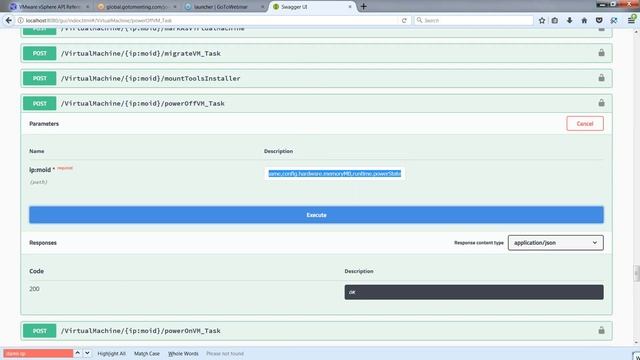640x360 pixels.
Task: Open the bookmarks library icon
Action: click(x=555, y=20)
